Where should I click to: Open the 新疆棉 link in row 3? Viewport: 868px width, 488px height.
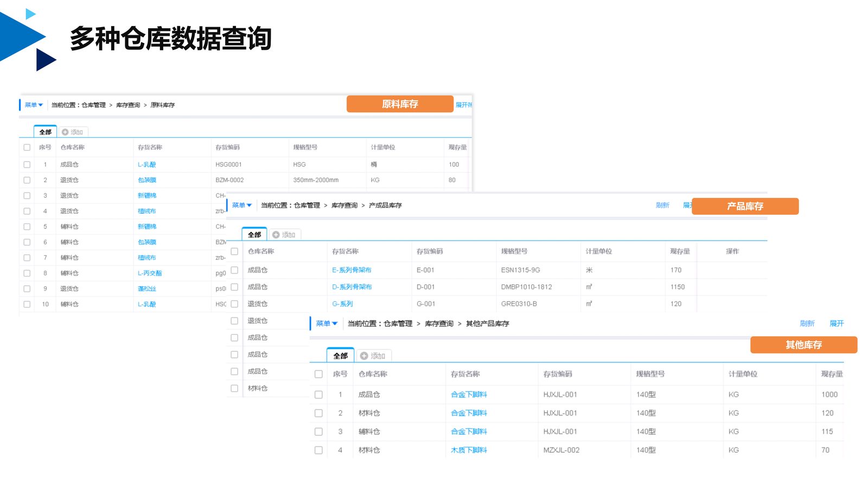click(146, 196)
